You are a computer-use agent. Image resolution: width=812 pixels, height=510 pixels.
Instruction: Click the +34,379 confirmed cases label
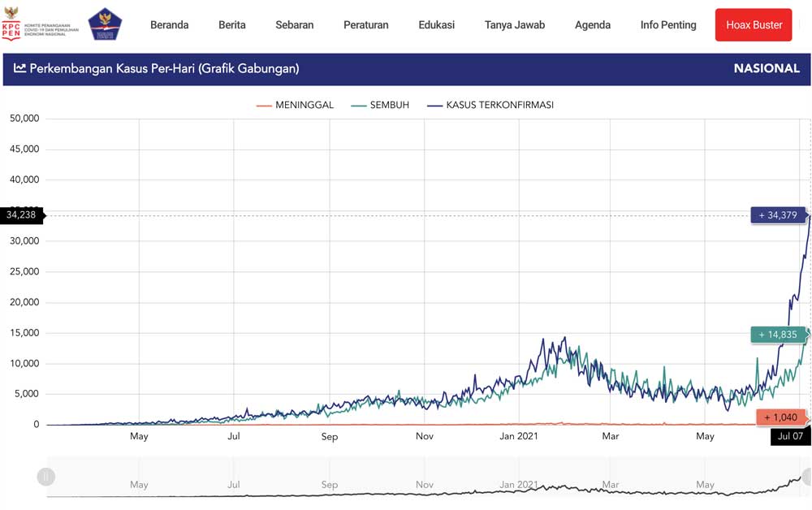click(777, 215)
